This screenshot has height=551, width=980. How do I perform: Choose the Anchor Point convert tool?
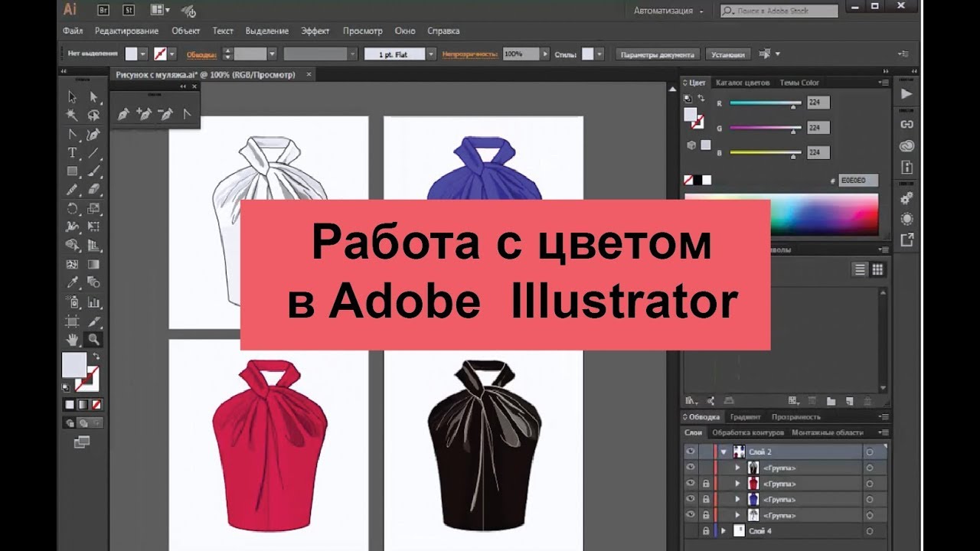point(187,115)
